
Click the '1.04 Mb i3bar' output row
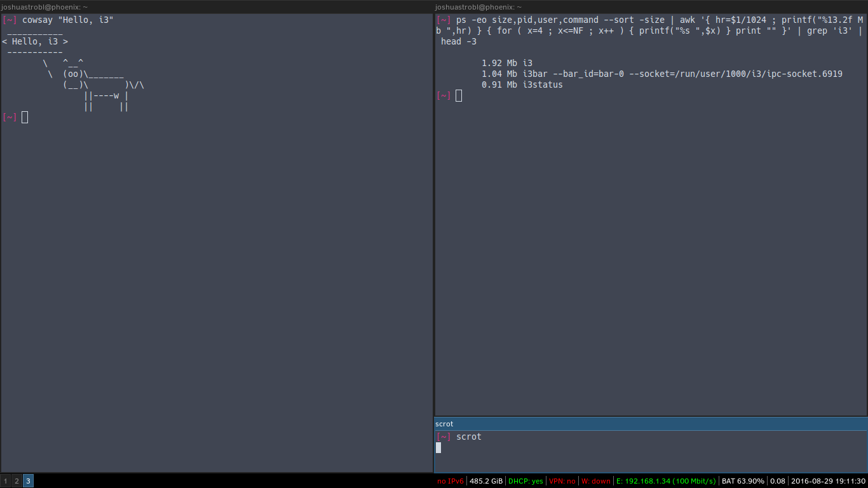click(661, 74)
